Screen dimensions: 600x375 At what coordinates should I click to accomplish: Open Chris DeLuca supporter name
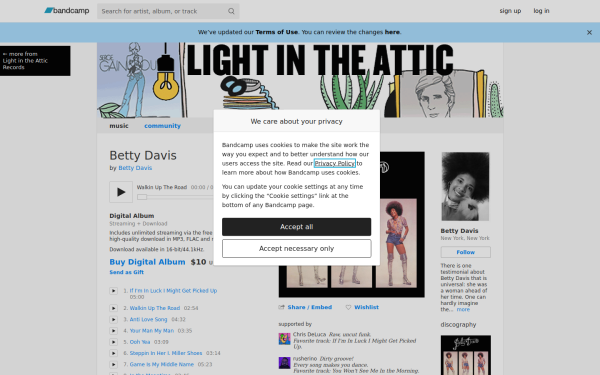coord(310,334)
